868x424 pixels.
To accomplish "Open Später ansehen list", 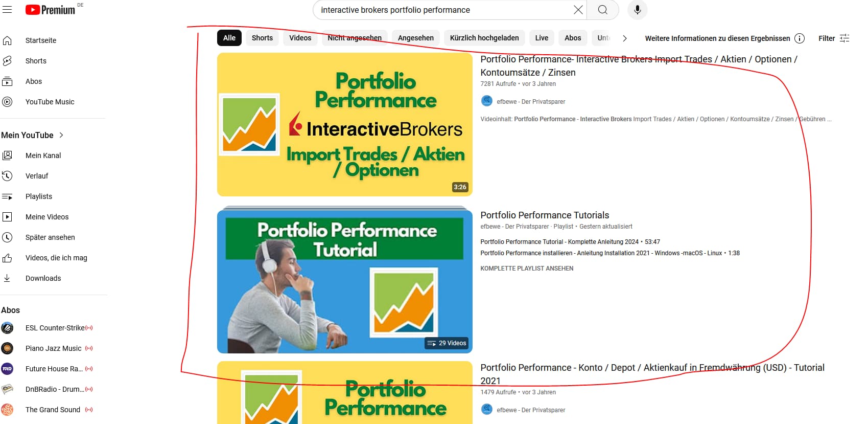I will (50, 237).
